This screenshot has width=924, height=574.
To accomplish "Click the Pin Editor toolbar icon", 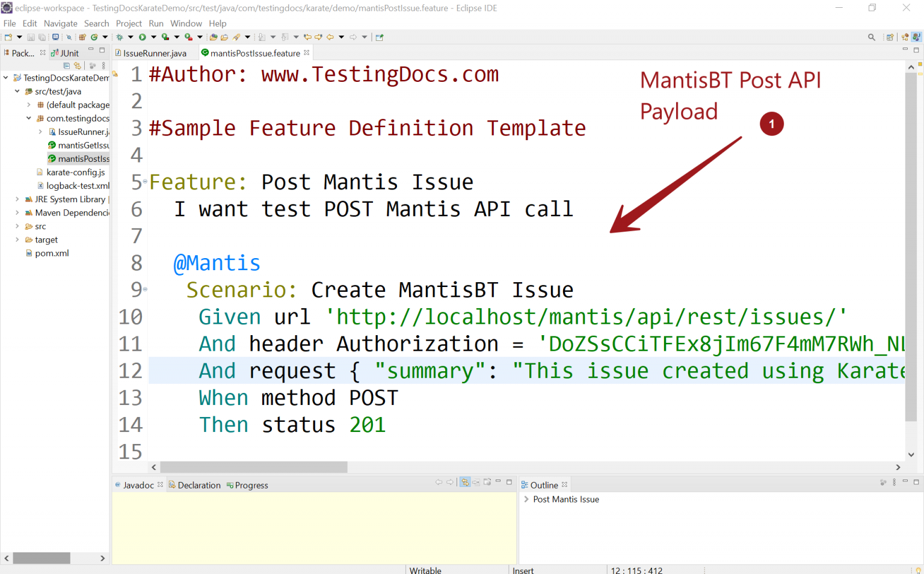I will pos(380,37).
